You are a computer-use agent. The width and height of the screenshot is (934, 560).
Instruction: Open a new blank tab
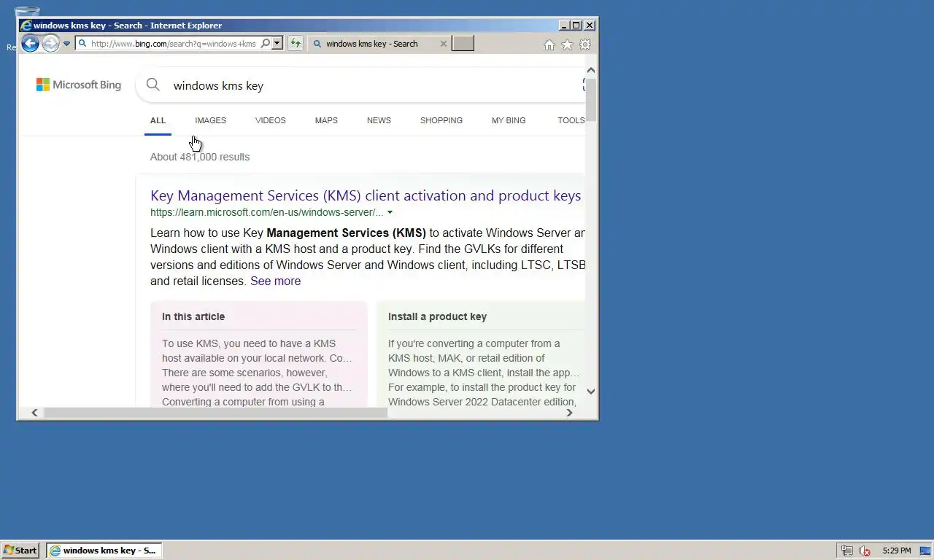point(463,44)
